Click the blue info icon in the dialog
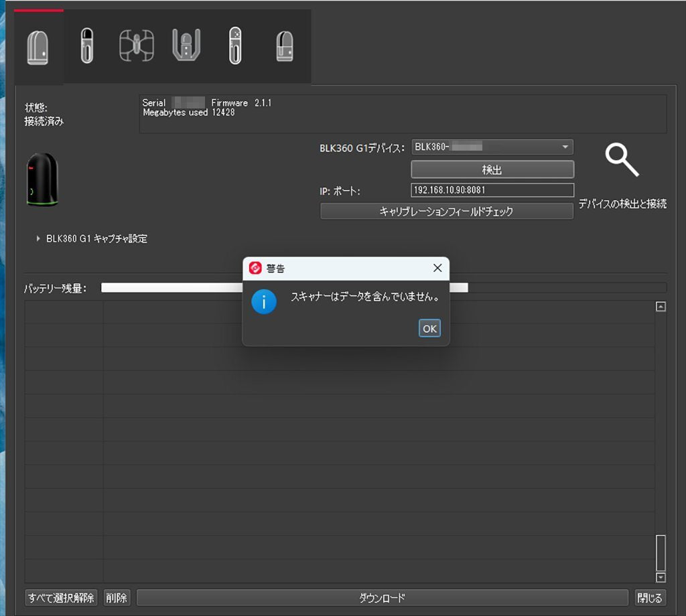 264,302
